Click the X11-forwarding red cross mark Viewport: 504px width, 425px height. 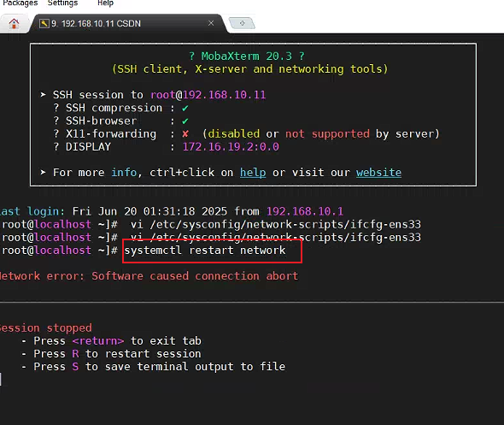185,133
